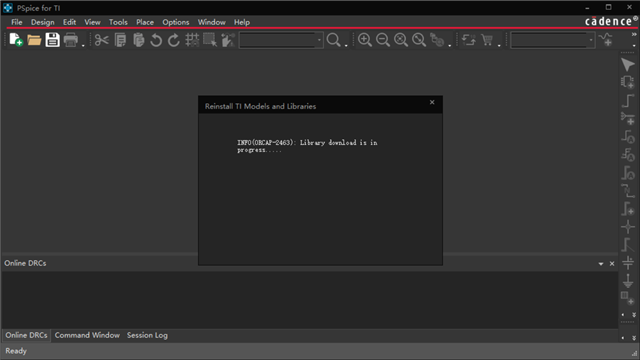Choose the auto-wire tool in sidebar
Viewport: 640px width, 360px height.
pyautogui.click(x=628, y=118)
